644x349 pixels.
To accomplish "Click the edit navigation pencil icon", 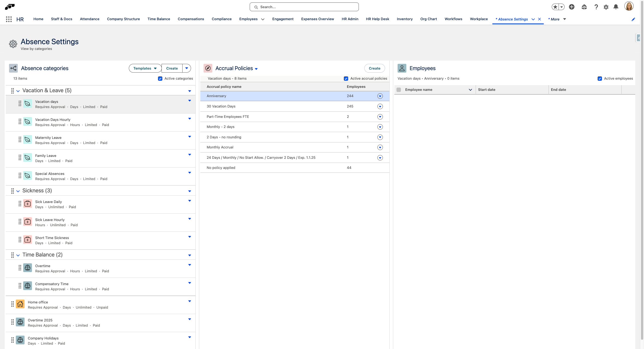I will pos(633,19).
